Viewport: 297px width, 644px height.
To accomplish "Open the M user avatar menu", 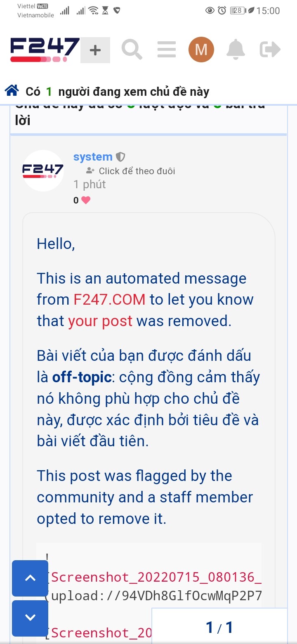I will [201, 50].
